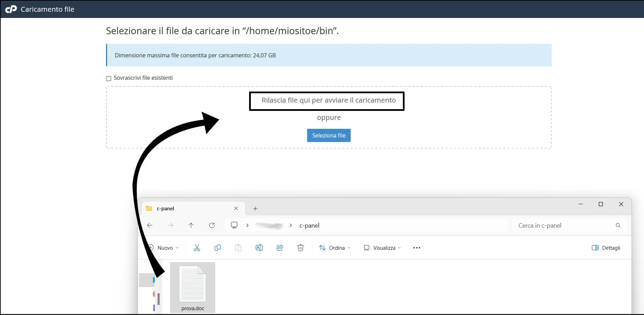Select the Rename icon
The image size is (644, 315).
[x=259, y=248]
